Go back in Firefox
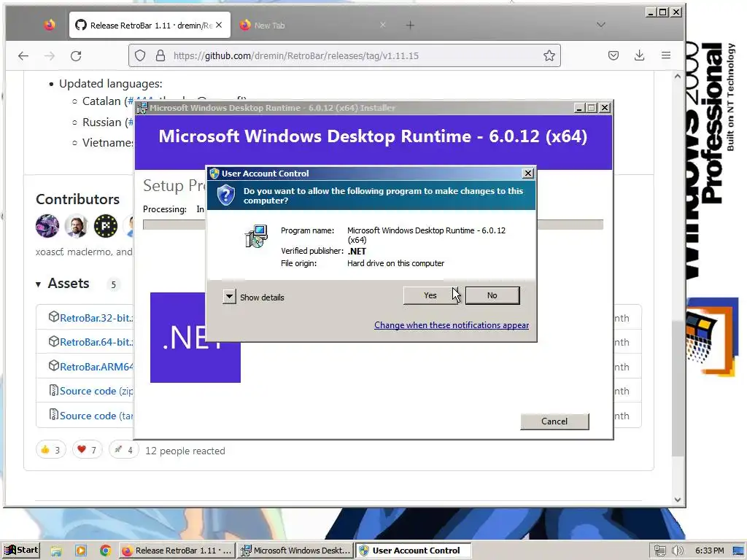 pyautogui.click(x=23, y=55)
